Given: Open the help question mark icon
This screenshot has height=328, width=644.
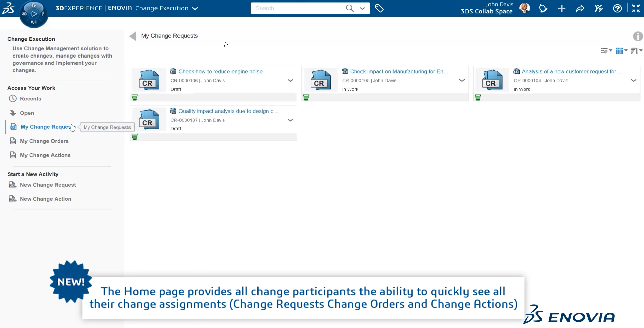Looking at the screenshot, I should (x=617, y=9).
